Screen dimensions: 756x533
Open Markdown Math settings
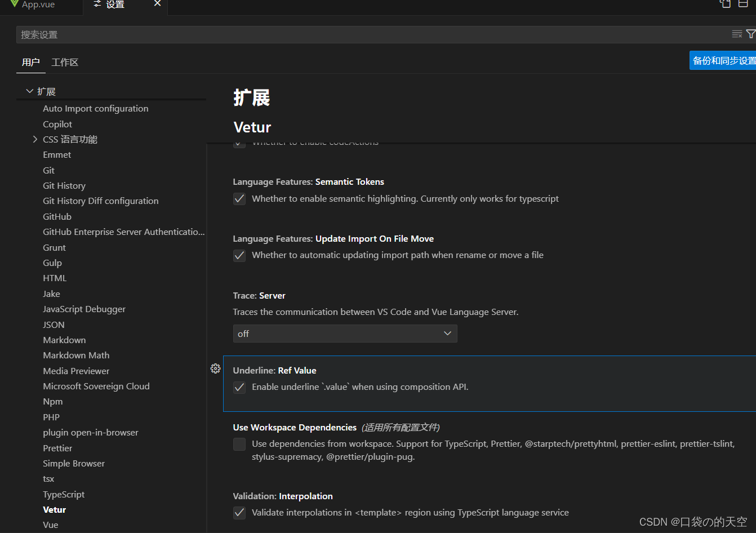[76, 356]
